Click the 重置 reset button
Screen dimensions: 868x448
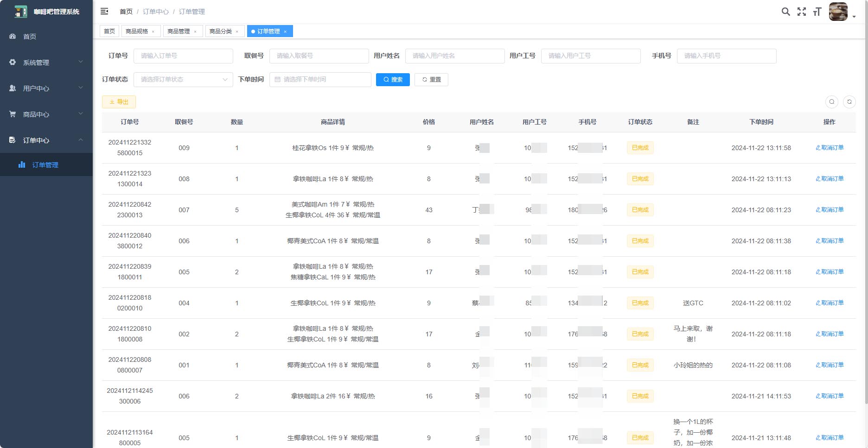(431, 80)
